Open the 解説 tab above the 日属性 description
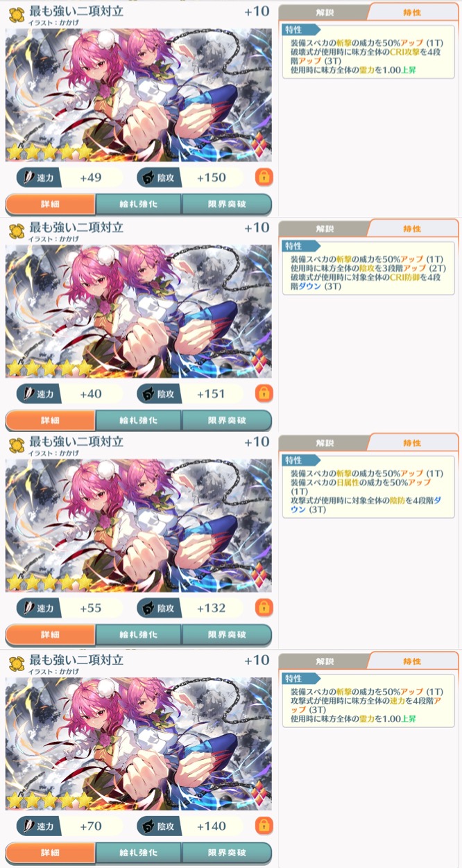Image resolution: width=462 pixels, height=868 pixels. point(324,443)
